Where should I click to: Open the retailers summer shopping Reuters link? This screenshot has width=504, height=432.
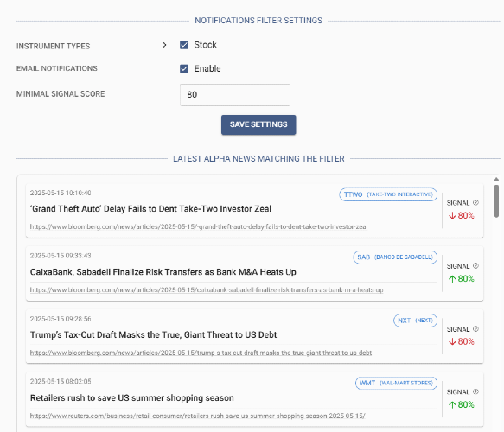click(198, 416)
